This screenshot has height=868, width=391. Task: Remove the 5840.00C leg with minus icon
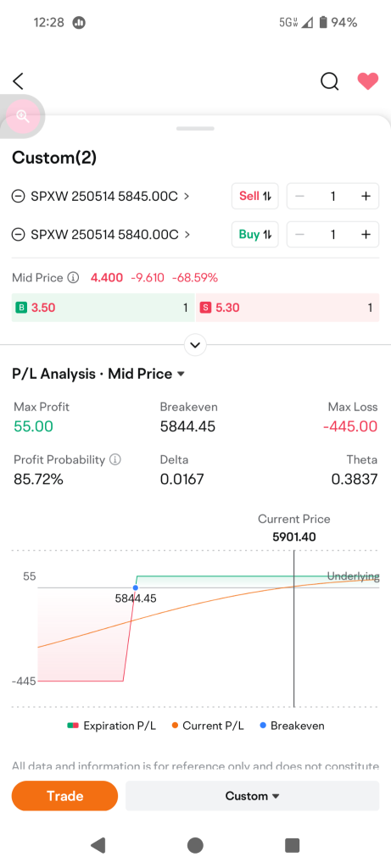pyautogui.click(x=19, y=235)
